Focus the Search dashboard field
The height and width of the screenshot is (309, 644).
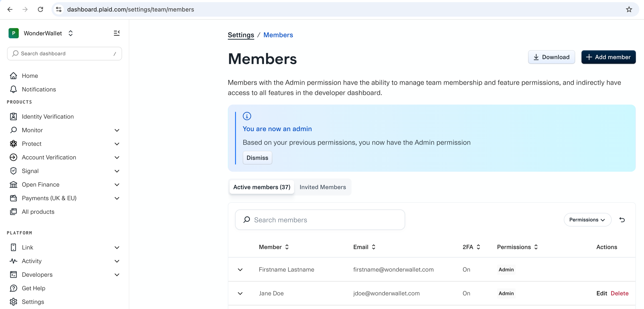[64, 53]
